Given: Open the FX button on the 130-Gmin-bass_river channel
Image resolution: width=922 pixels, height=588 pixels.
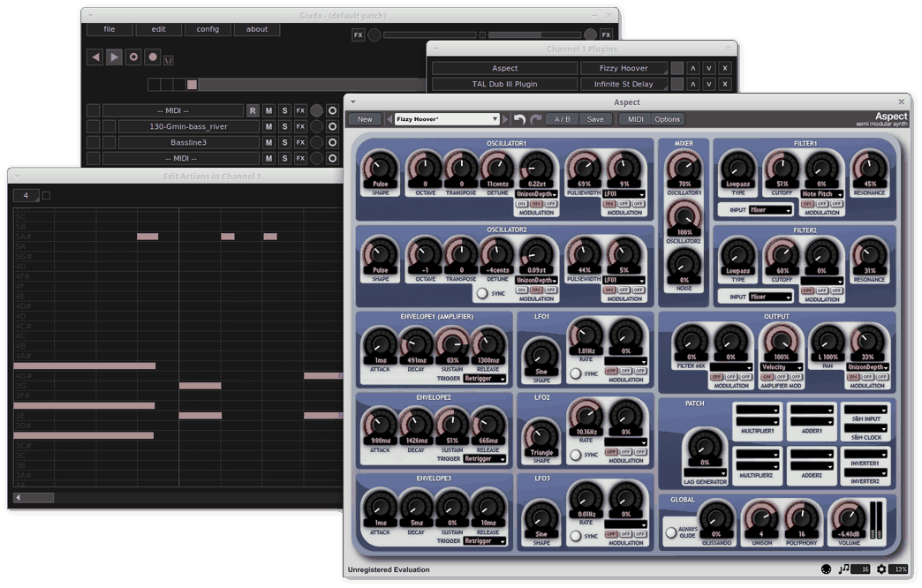Looking at the screenshot, I should tap(300, 126).
